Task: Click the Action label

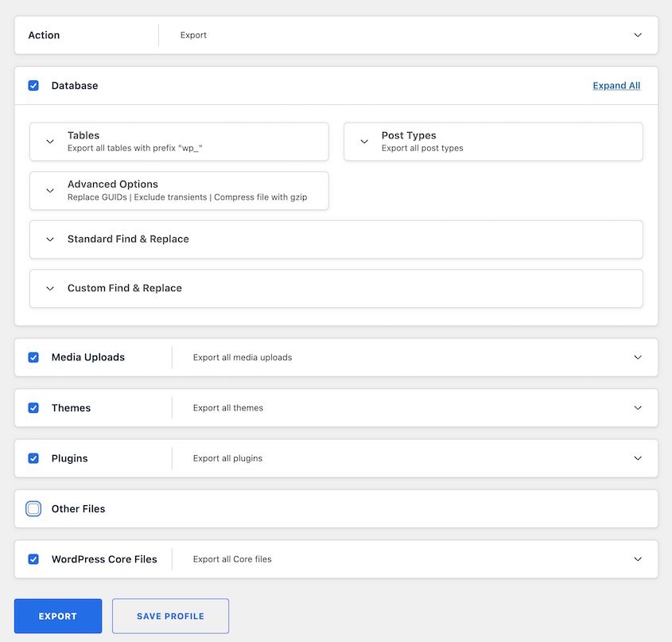Action: coord(44,35)
